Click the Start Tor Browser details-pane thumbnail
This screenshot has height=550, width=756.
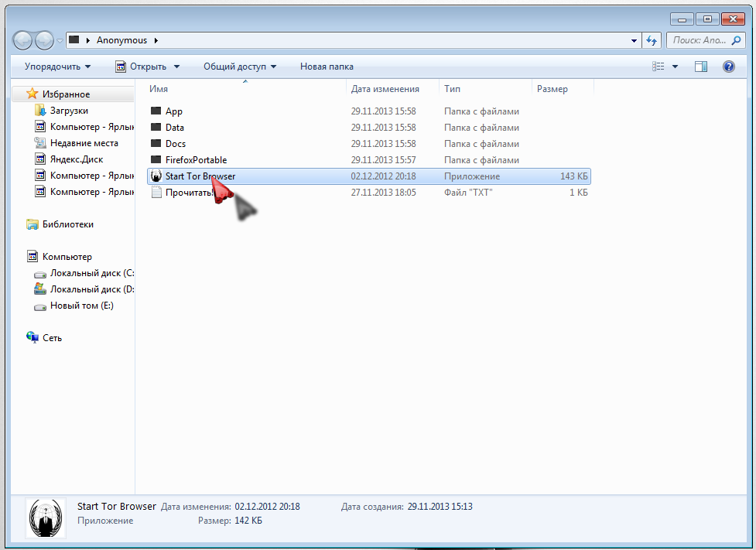[46, 518]
